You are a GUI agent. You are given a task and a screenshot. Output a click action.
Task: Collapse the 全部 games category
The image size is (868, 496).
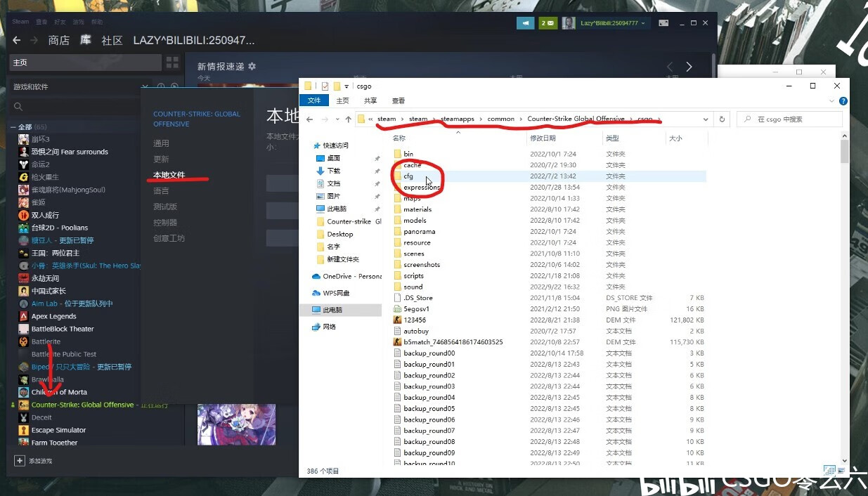[x=13, y=127]
